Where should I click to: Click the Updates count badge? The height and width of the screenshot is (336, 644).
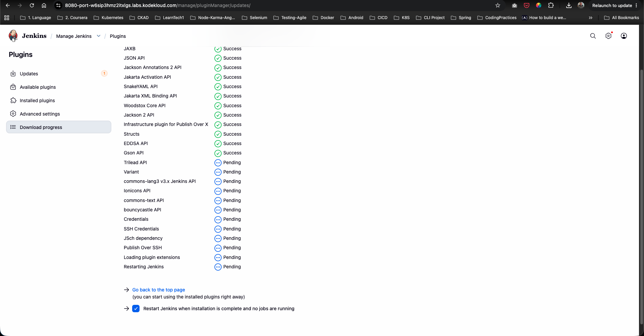104,73
